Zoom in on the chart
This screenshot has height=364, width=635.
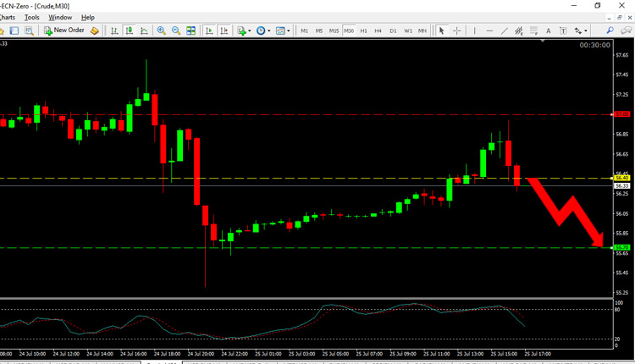[161, 30]
